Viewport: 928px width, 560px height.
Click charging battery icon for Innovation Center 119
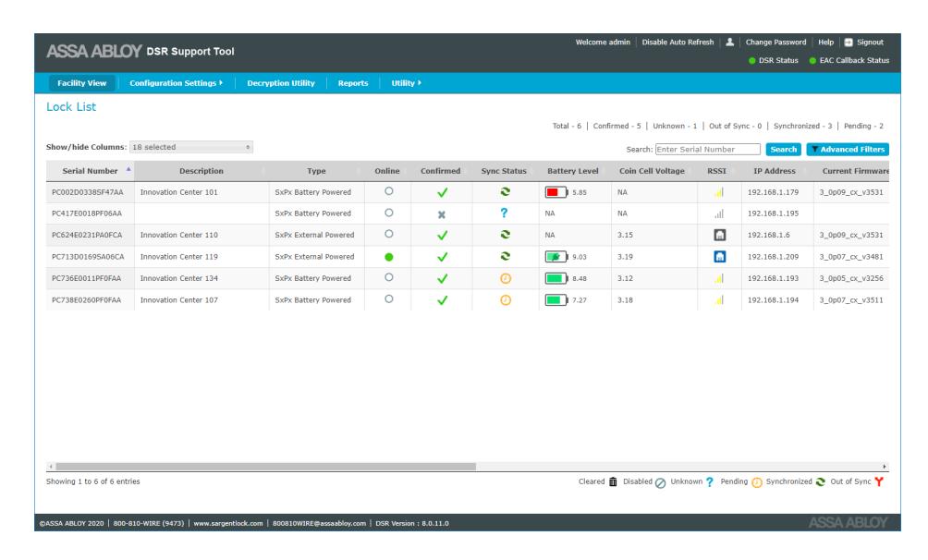click(x=556, y=257)
